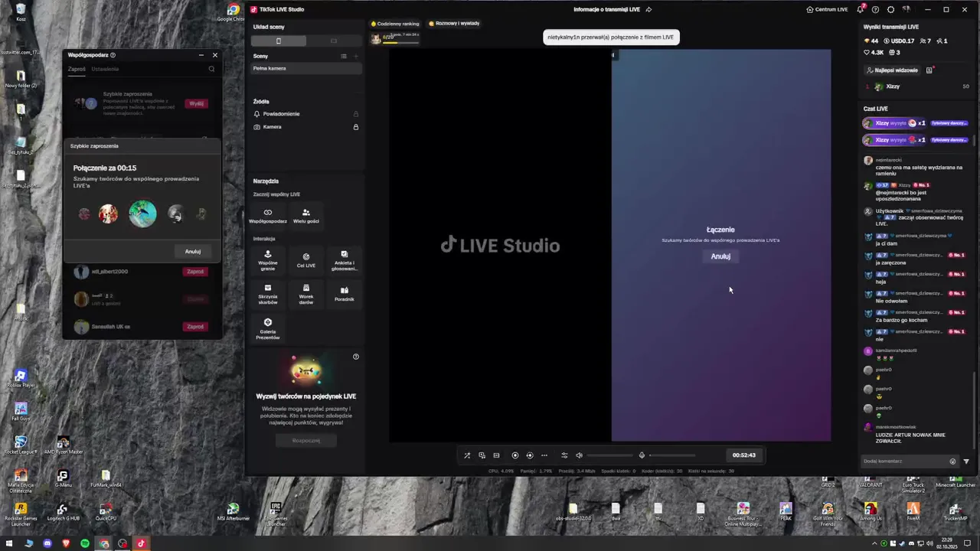This screenshot has height=551, width=980.
Task: Mute the speaker output icon
Action: click(x=579, y=455)
